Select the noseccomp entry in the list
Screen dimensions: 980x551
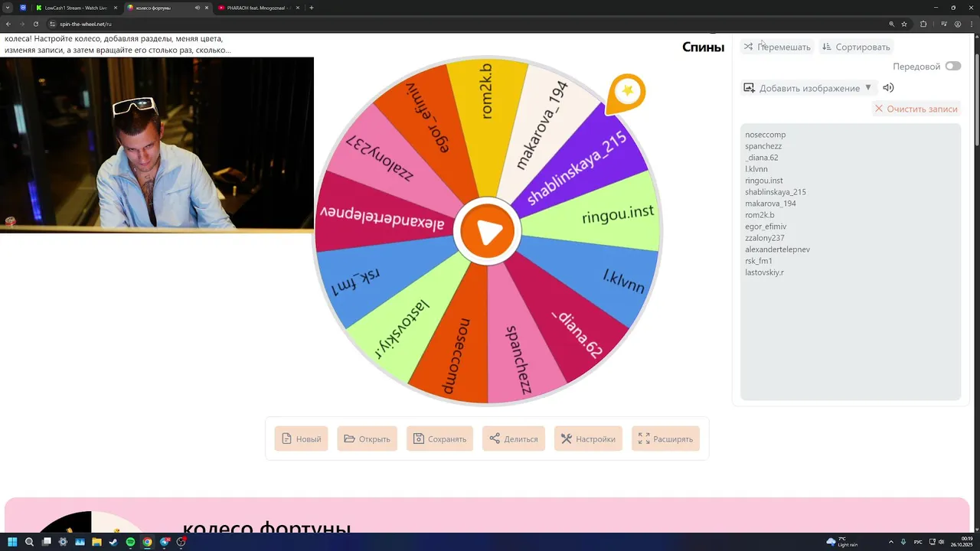(x=765, y=135)
